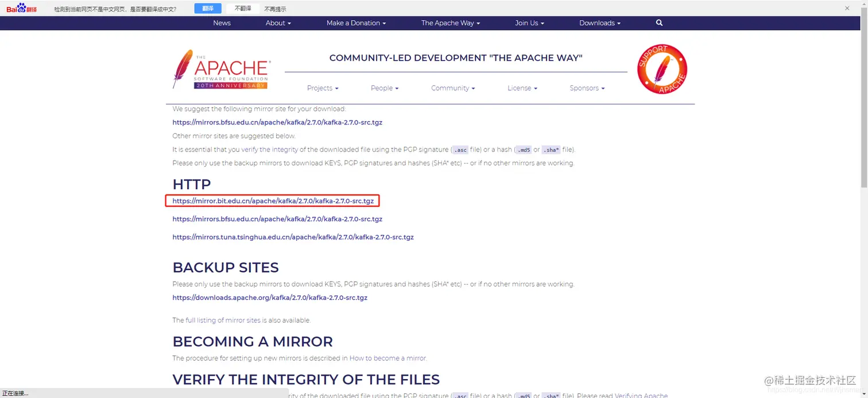Image resolution: width=868 pixels, height=398 pixels.
Task: Click the BACKUP SITES heading
Action: coord(226,268)
